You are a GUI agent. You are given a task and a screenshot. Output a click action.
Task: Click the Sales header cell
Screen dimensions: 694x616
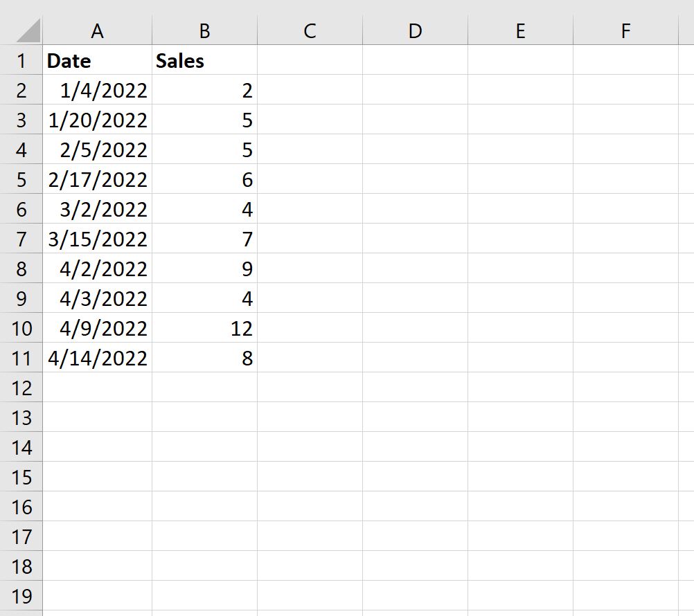click(x=204, y=60)
